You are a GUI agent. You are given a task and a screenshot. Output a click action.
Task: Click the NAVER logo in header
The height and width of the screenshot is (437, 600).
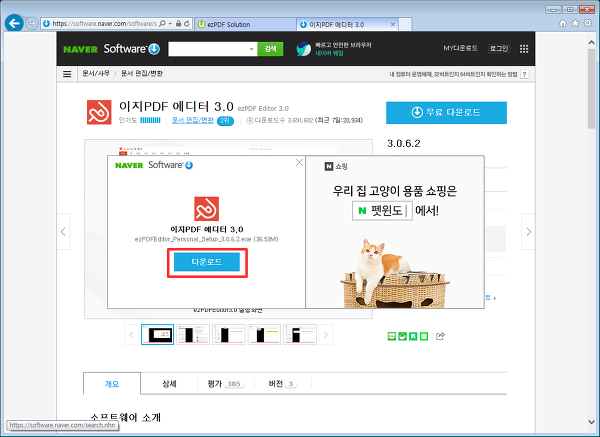point(80,49)
